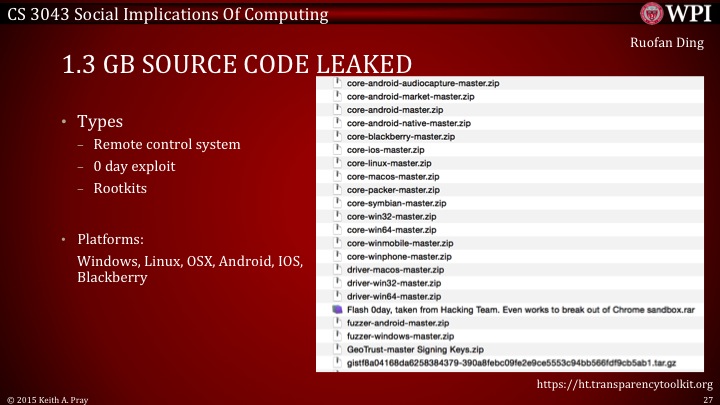This screenshot has height=405, width=720.
Task: Select fuzzer-android-master.zip file name
Action: (x=398, y=323)
